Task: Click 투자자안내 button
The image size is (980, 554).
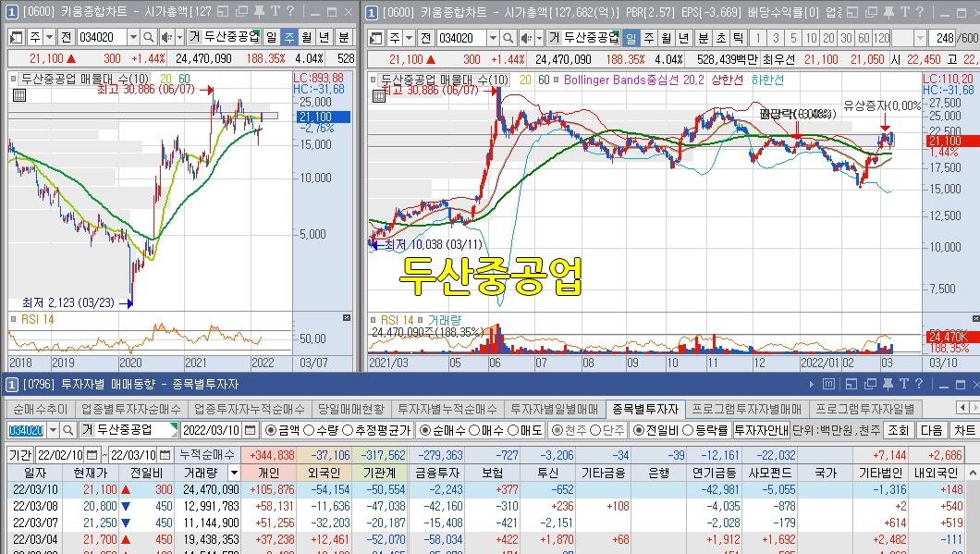Action: tap(761, 430)
